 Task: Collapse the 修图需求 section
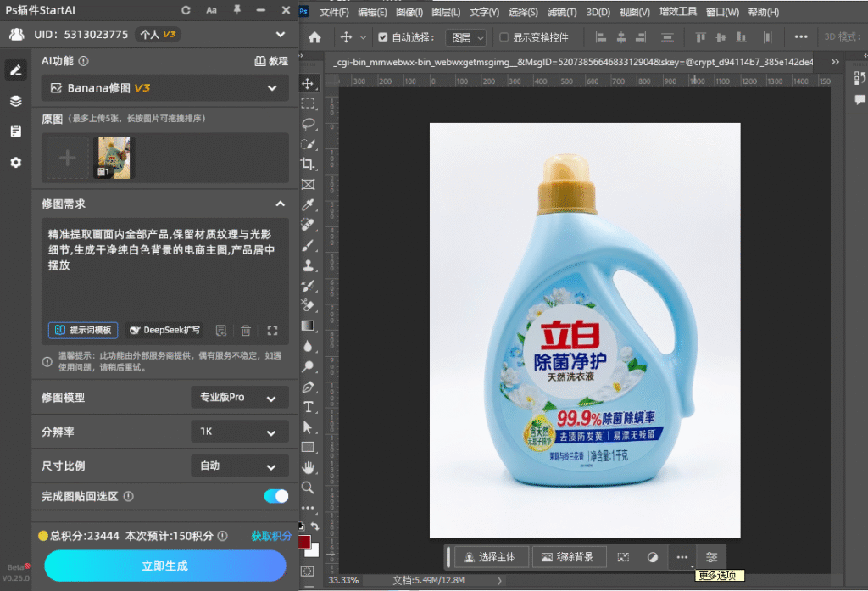[280, 204]
